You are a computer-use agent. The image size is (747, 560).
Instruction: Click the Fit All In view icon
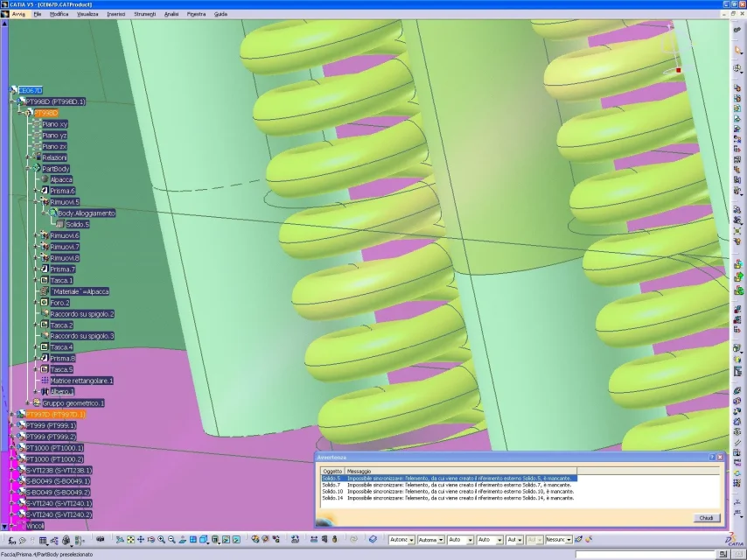(x=130, y=540)
